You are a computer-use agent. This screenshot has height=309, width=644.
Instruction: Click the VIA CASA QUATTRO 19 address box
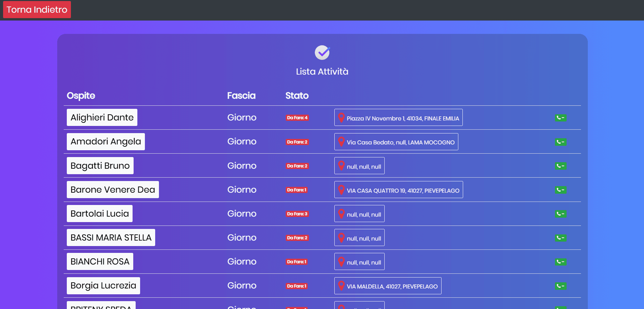(x=398, y=190)
